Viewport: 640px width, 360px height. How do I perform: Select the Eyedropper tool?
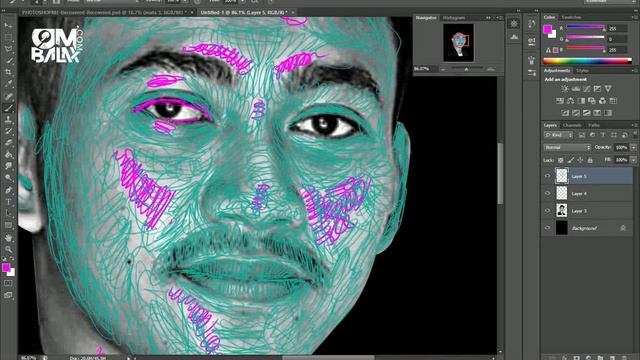click(8, 84)
